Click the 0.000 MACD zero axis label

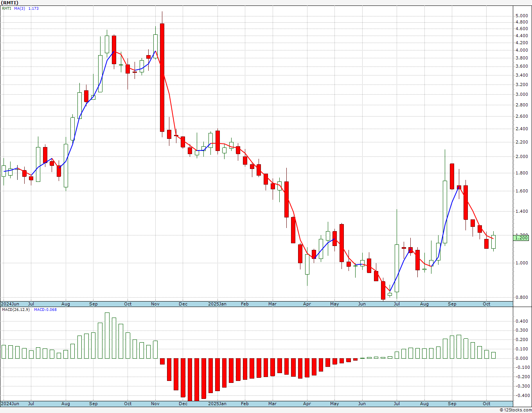click(x=521, y=358)
